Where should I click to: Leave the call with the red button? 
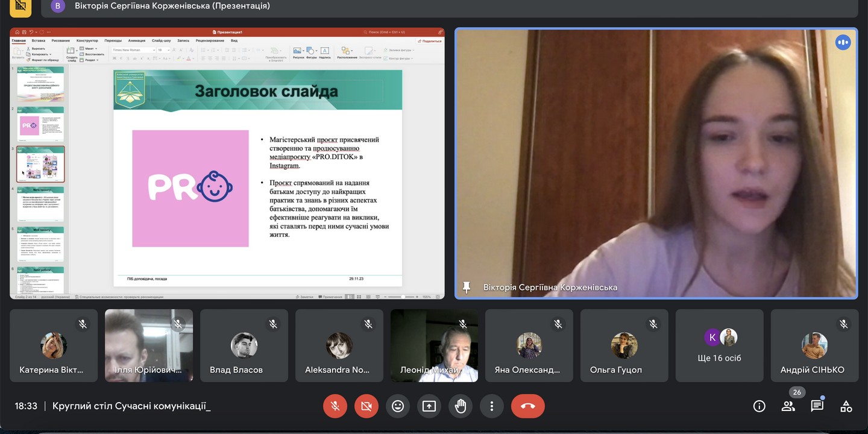[x=527, y=406]
